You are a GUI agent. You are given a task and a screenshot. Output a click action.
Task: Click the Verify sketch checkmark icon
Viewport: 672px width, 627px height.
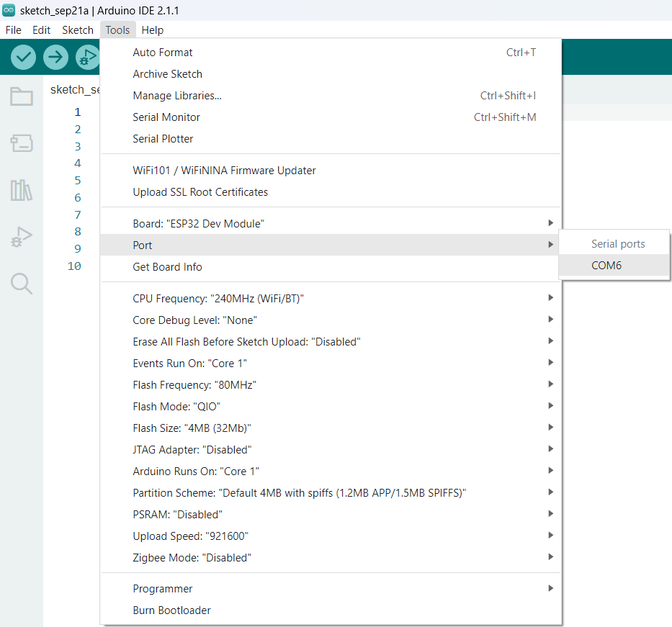(x=22, y=57)
